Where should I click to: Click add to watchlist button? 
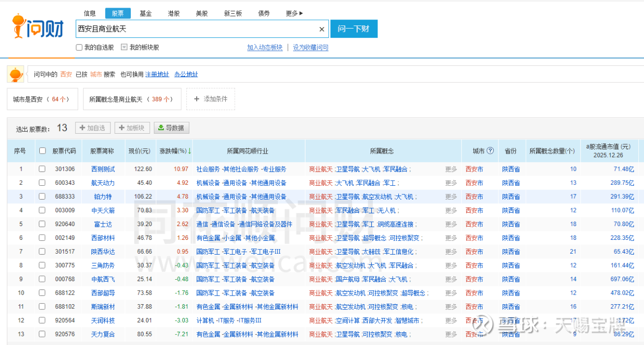click(x=93, y=128)
